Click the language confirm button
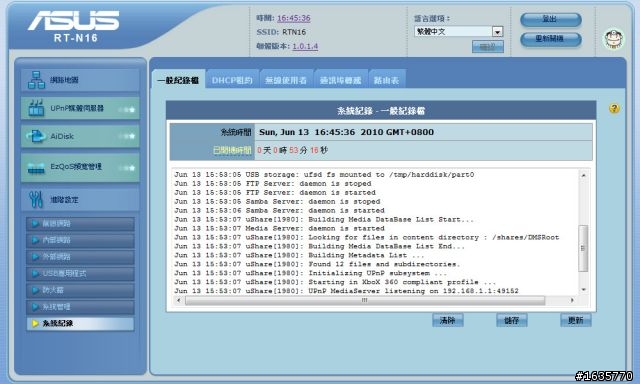Screen dimensions: 640x384 487,47
